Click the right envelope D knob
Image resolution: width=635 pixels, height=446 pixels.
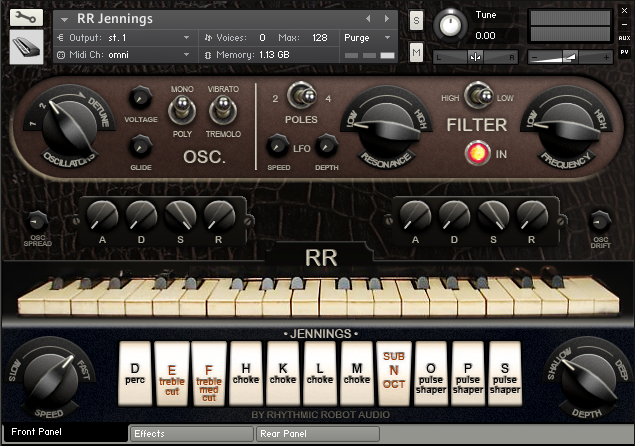(x=454, y=216)
